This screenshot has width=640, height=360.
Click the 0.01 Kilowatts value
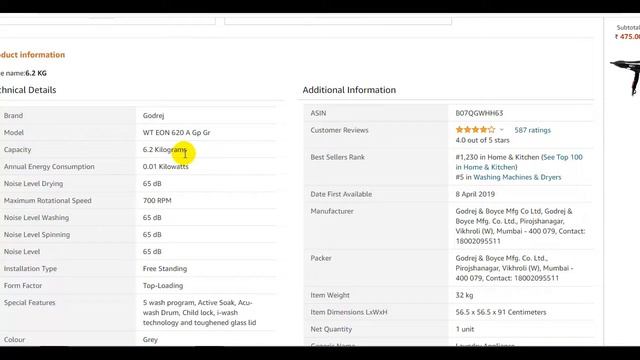pyautogui.click(x=165, y=167)
